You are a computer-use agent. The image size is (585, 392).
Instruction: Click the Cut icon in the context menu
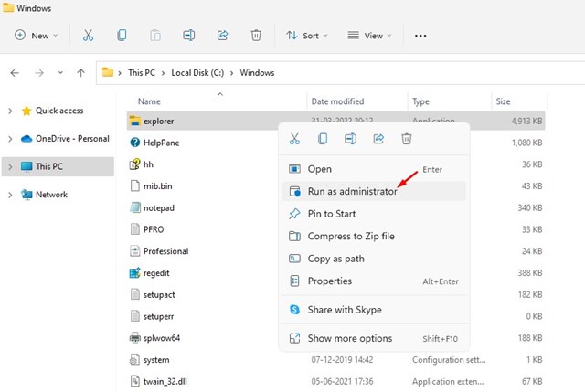[294, 139]
